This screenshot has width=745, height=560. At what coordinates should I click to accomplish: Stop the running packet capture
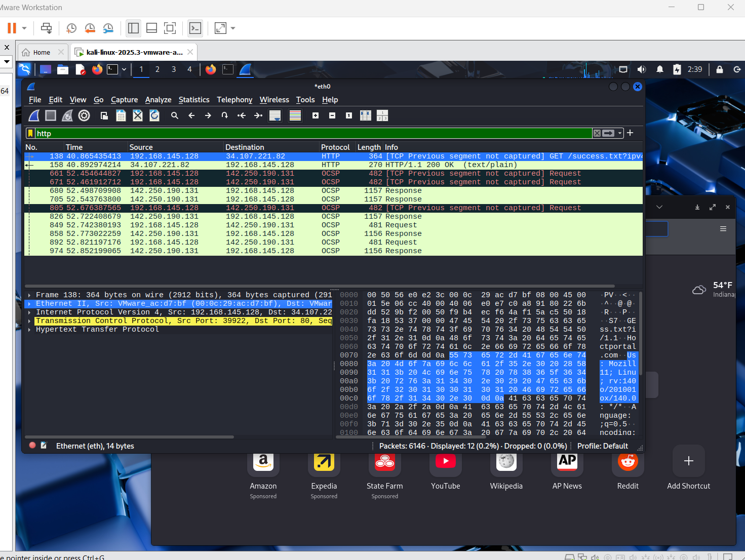pos(51,116)
